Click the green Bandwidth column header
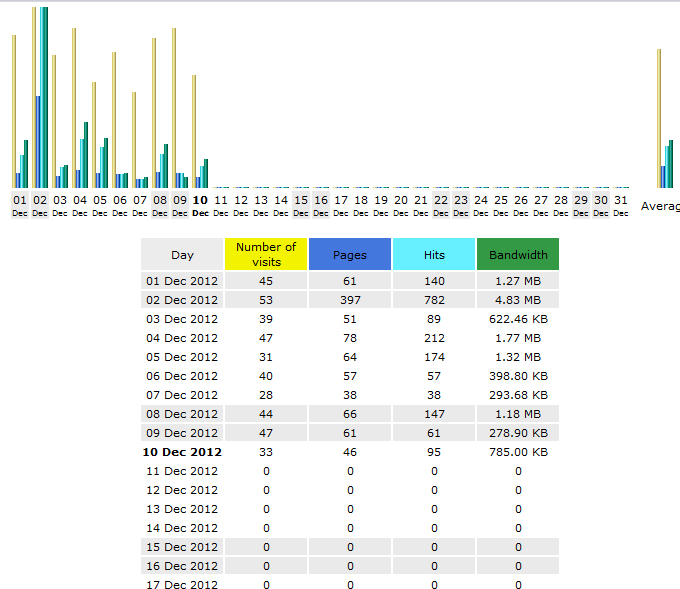Screen dimensions: 680x589 pos(518,254)
